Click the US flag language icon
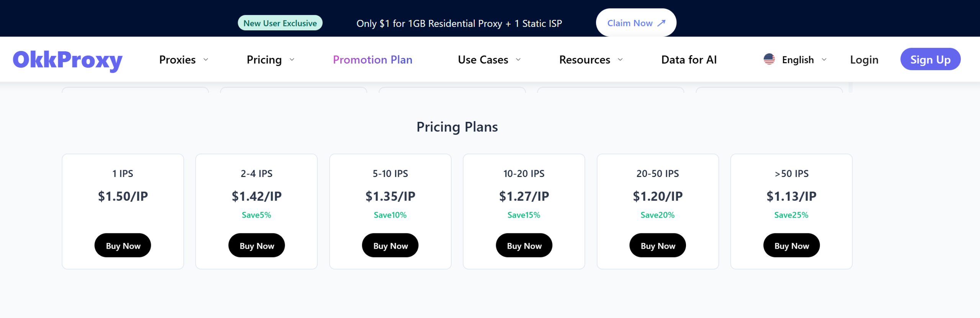The image size is (980, 318). click(x=769, y=59)
